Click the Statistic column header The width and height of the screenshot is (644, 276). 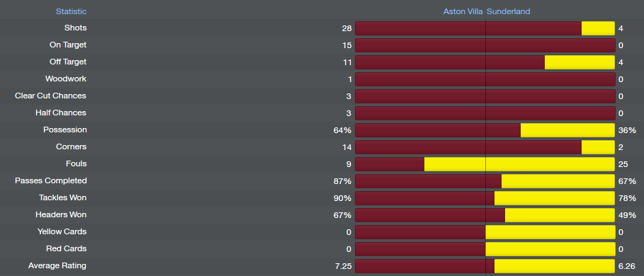71,11
